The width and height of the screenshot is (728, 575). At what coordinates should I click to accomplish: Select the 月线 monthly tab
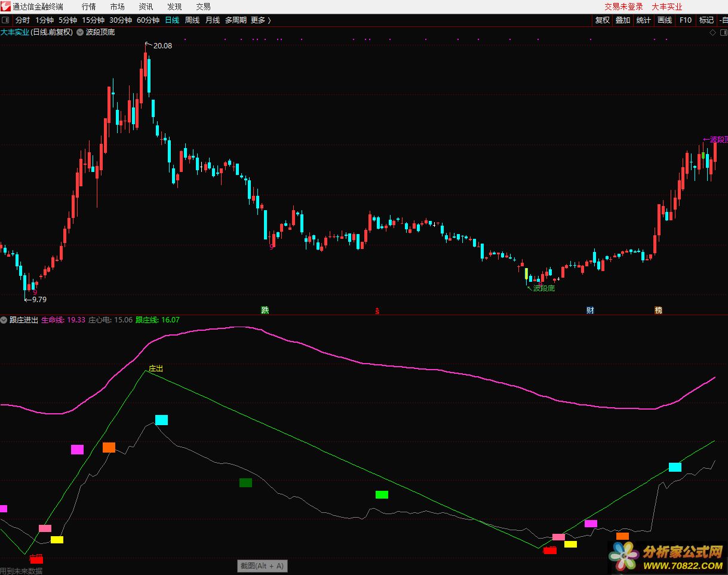(x=213, y=20)
